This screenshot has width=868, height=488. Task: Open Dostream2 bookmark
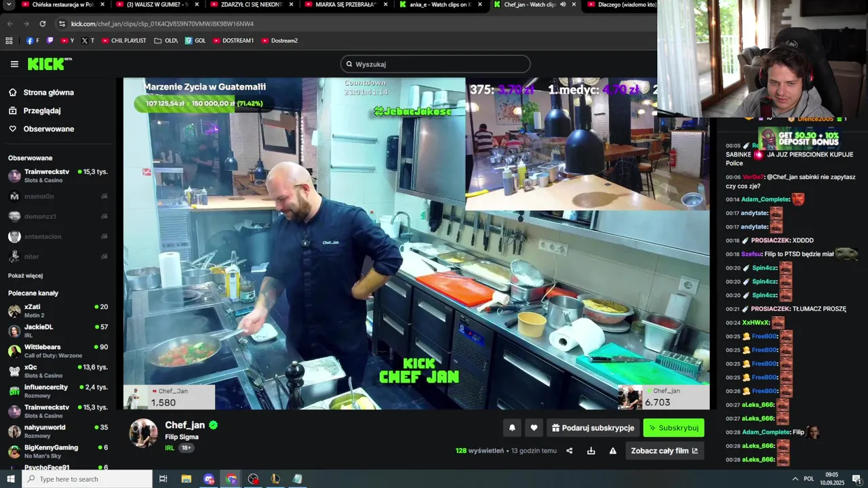[x=279, y=41]
